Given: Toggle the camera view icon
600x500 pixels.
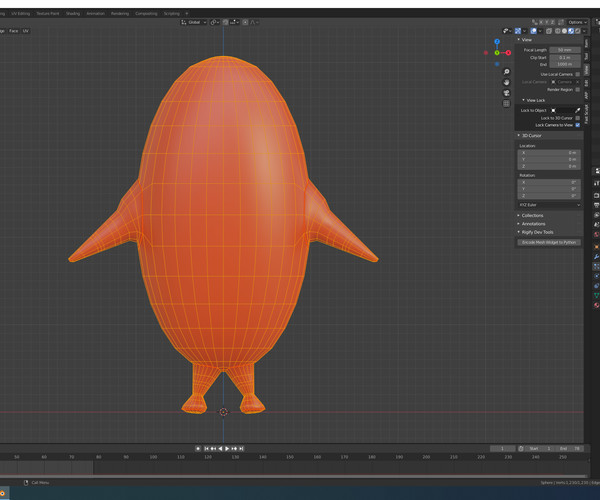Looking at the screenshot, I should pos(507,93).
